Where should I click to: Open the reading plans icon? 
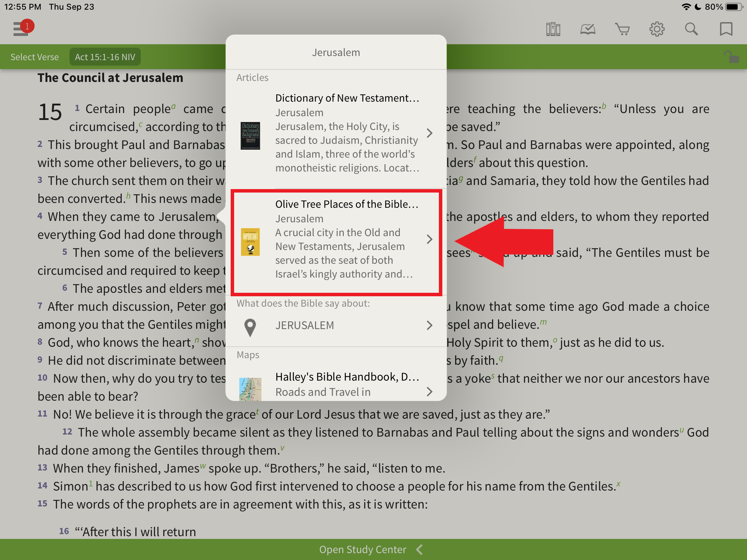(x=588, y=29)
